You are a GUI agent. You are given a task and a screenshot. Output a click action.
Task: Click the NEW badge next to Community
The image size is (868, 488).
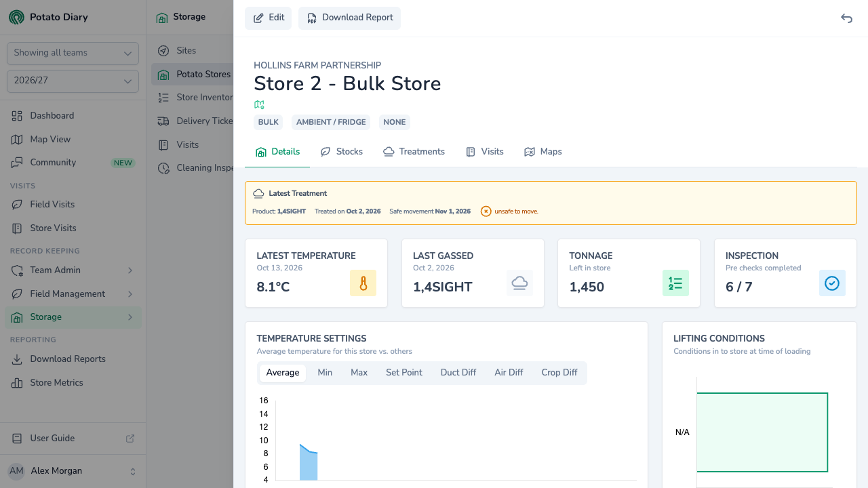click(123, 163)
